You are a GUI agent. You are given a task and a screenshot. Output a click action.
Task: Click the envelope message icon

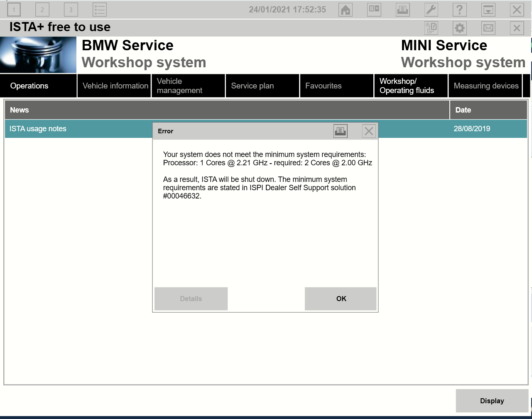[488, 28]
